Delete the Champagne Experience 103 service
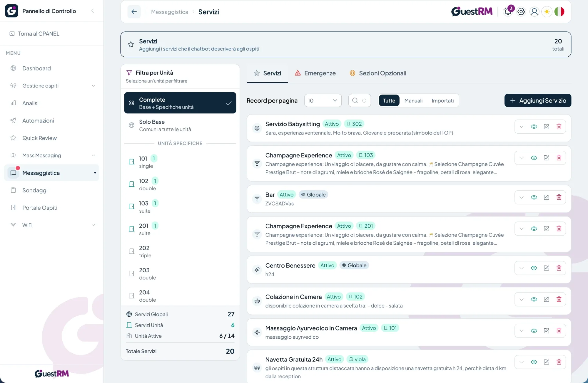The image size is (588, 383). click(559, 158)
